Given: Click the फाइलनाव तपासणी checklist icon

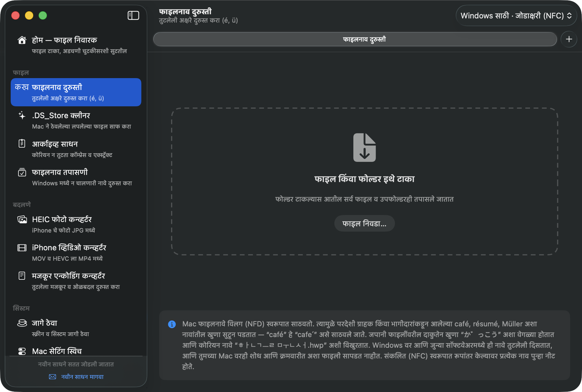Looking at the screenshot, I should click(22, 172).
